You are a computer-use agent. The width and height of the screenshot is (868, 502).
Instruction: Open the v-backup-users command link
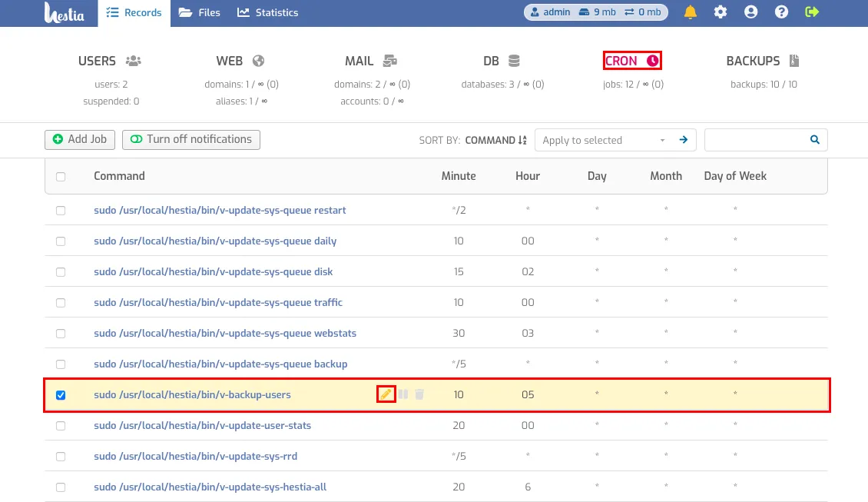[x=192, y=395]
